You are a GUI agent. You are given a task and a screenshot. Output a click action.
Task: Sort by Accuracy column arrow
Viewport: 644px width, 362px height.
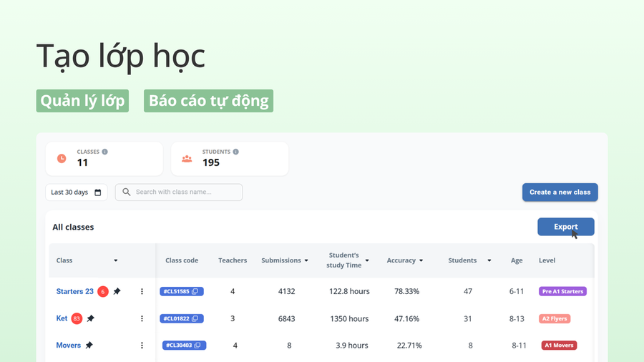(421, 260)
